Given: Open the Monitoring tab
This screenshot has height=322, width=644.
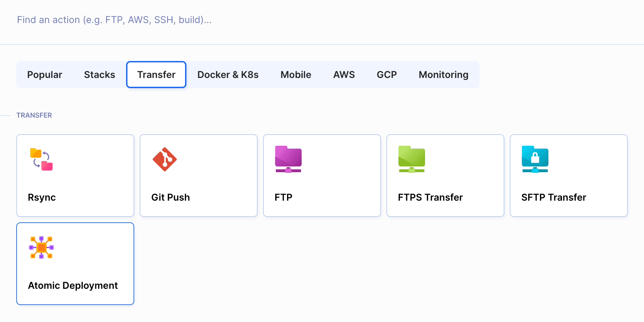Looking at the screenshot, I should pyautogui.click(x=443, y=75).
